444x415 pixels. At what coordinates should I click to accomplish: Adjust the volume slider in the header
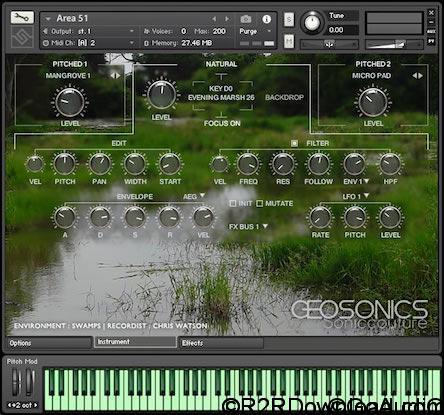[x=394, y=44]
